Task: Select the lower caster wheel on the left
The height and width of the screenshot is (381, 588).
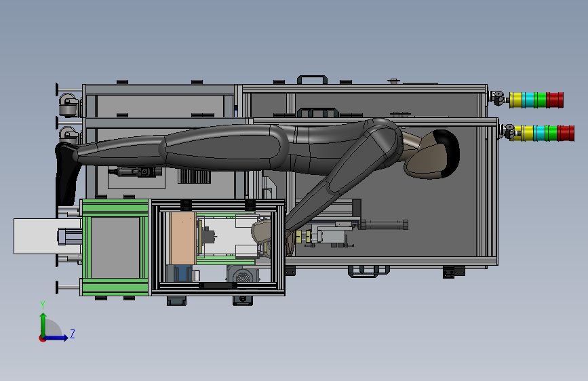Action: 68,134
